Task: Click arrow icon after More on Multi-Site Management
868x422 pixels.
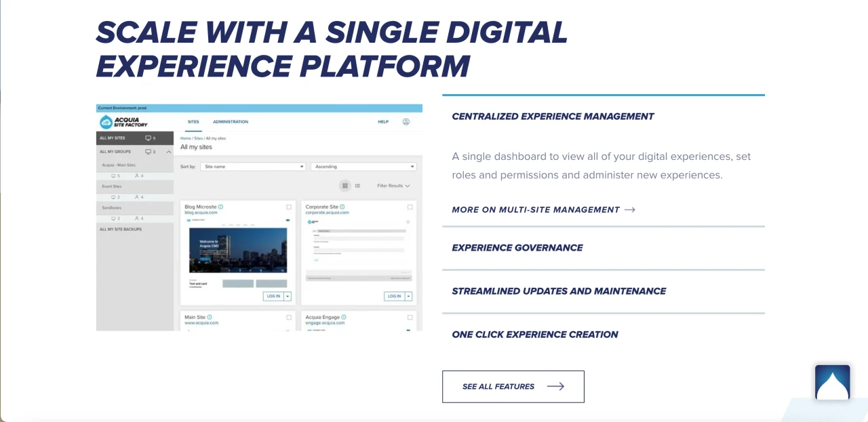Action: [x=629, y=210]
